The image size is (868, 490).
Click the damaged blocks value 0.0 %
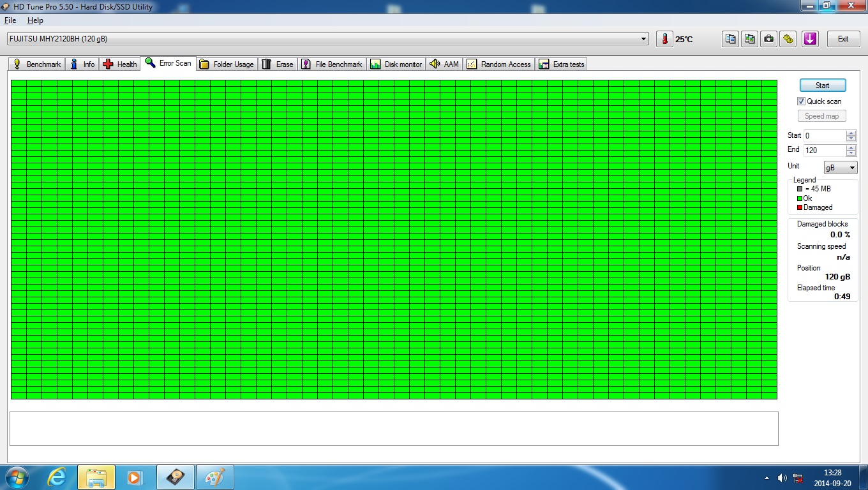pyautogui.click(x=840, y=235)
